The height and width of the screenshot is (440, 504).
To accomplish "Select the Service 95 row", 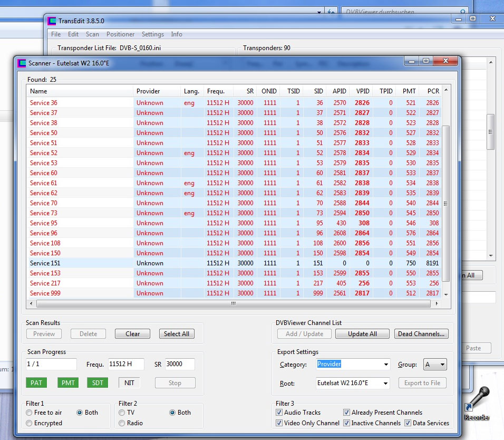I will pos(234,223).
